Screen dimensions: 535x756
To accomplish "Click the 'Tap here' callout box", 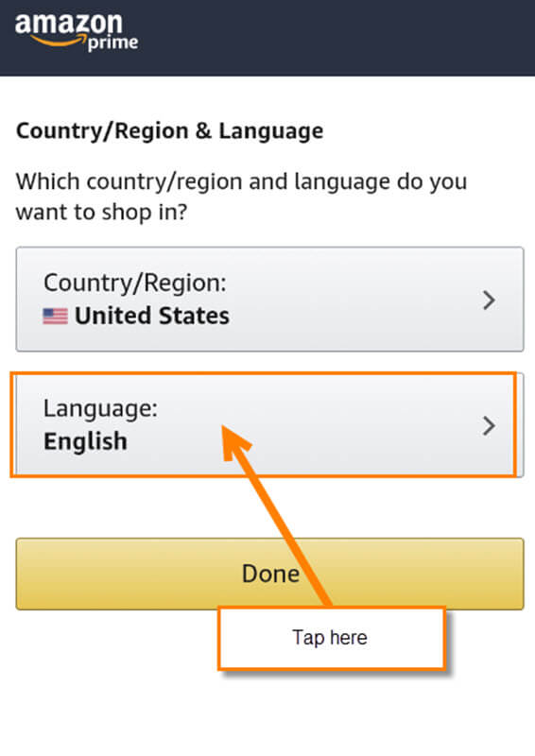I will point(331,638).
